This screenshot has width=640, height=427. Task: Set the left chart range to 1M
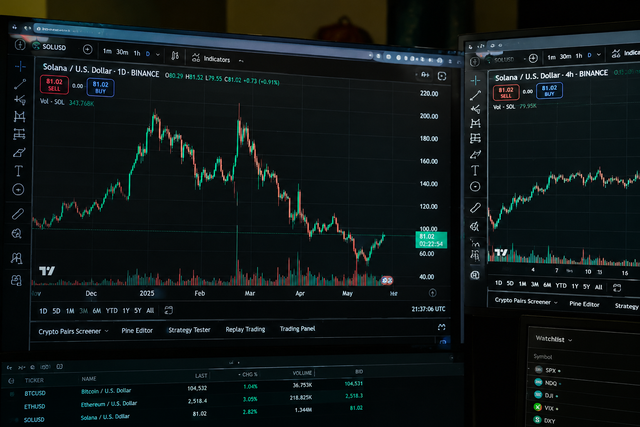[70, 311]
